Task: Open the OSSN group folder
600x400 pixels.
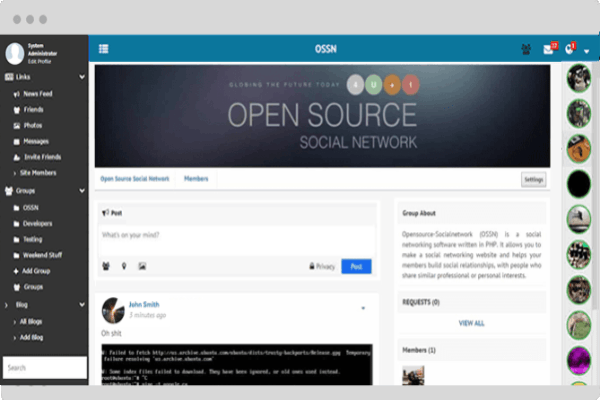Action: 31,208
